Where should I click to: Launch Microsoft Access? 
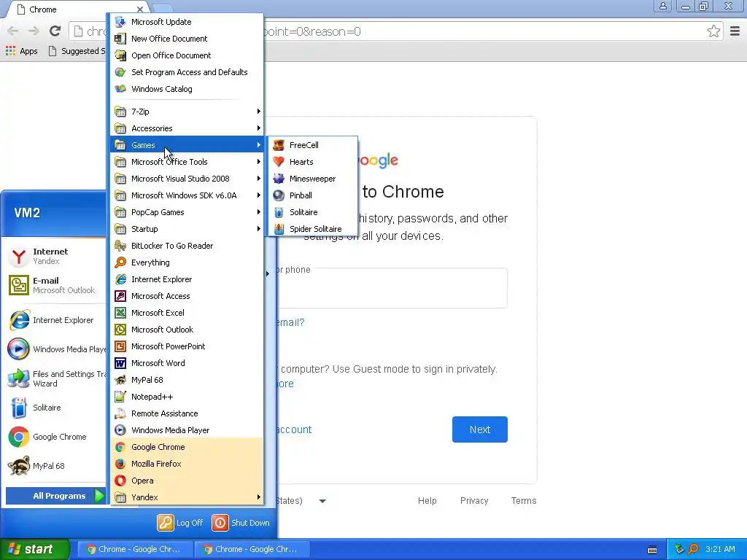click(x=187, y=296)
